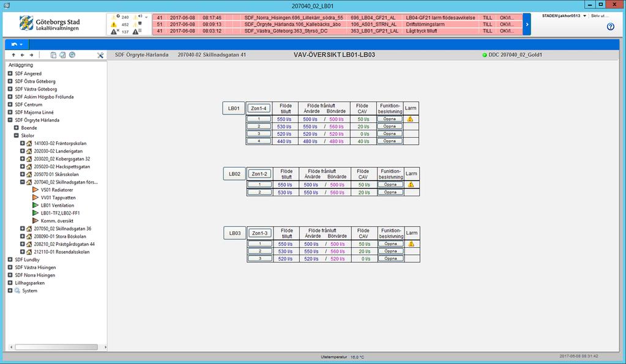Collapse the SDF Örgryte Härlanda node
Image resolution: width=626 pixels, height=364 pixels.
[x=10, y=120]
